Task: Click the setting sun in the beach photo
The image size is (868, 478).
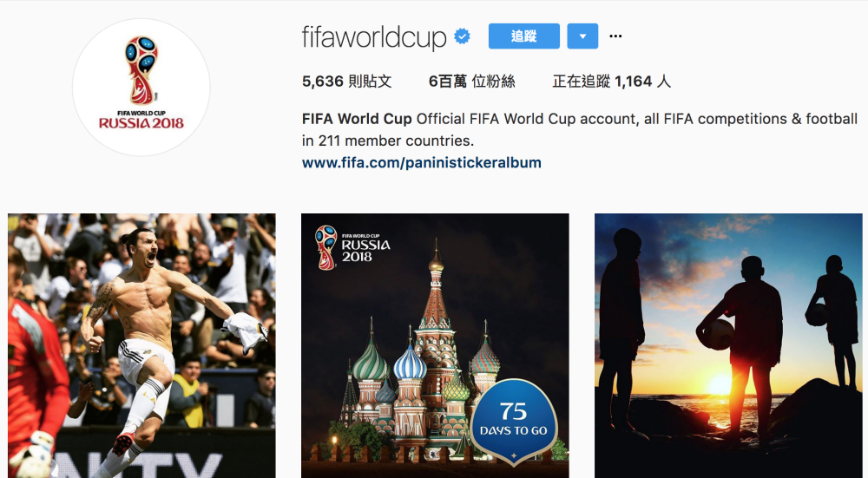Action: tap(720, 384)
